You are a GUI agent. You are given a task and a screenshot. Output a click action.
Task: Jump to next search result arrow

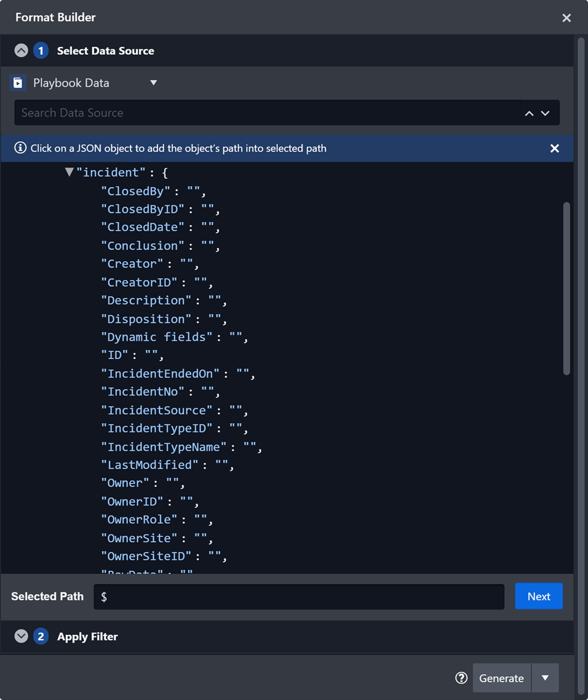(545, 113)
